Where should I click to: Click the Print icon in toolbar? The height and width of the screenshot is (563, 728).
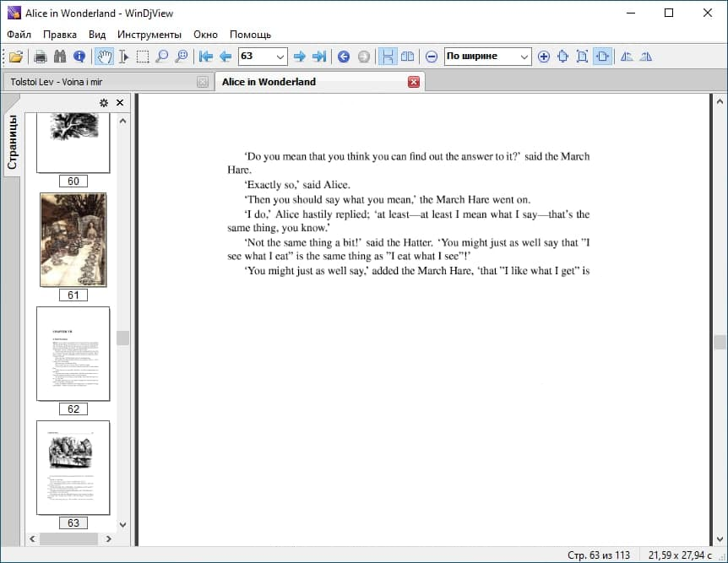(40, 57)
